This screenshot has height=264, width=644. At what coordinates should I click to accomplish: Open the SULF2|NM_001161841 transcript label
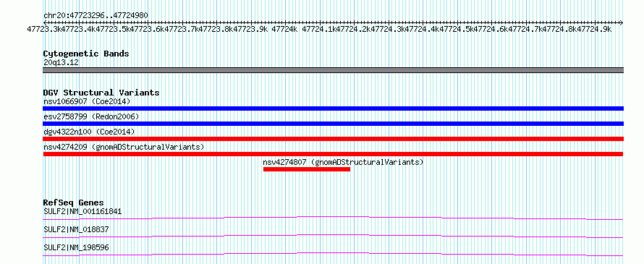click(x=82, y=212)
